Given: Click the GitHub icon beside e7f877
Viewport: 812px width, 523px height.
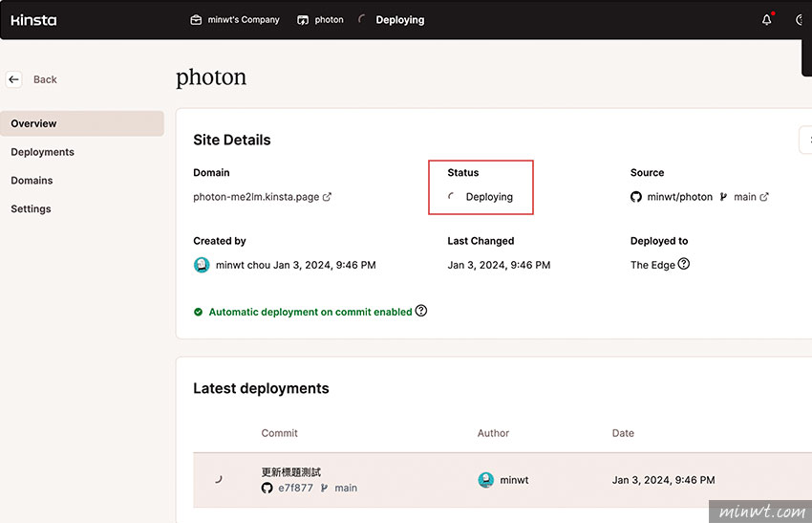Looking at the screenshot, I should point(267,488).
